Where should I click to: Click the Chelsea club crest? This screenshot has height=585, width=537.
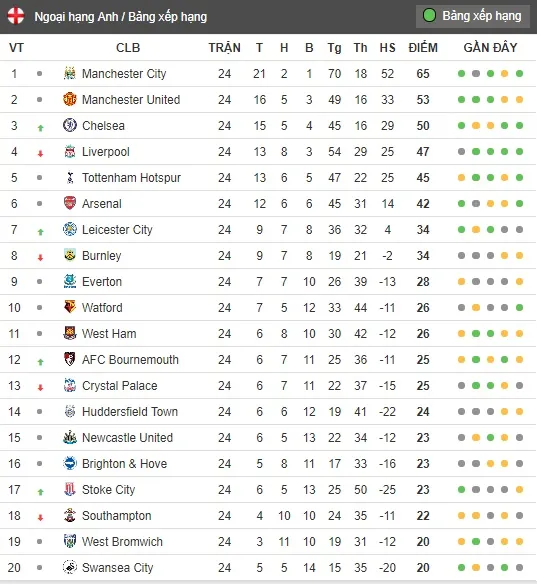pos(70,125)
